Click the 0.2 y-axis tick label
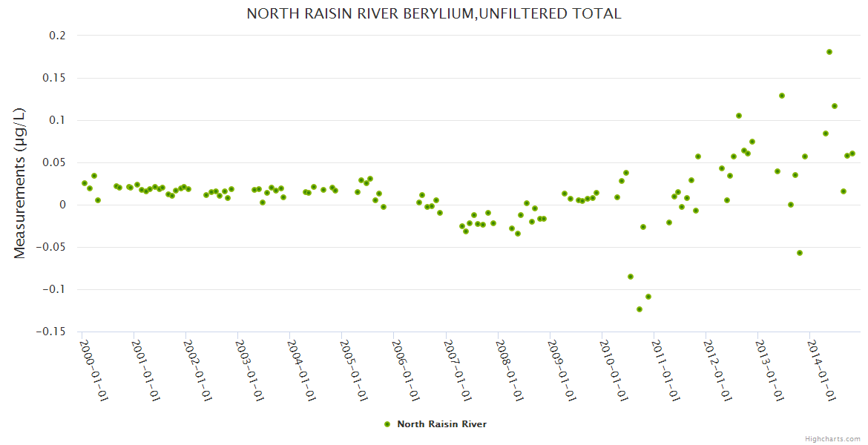This screenshot has height=445, width=868. pyautogui.click(x=56, y=36)
